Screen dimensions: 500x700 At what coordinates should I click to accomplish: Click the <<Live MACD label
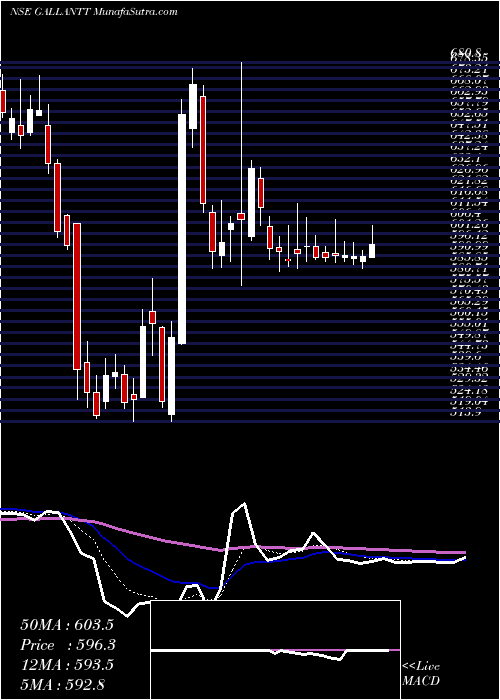coord(421,674)
